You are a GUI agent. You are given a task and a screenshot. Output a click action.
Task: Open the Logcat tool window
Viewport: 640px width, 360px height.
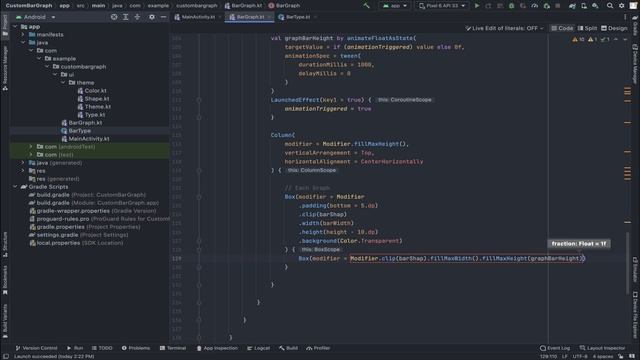click(x=258, y=348)
